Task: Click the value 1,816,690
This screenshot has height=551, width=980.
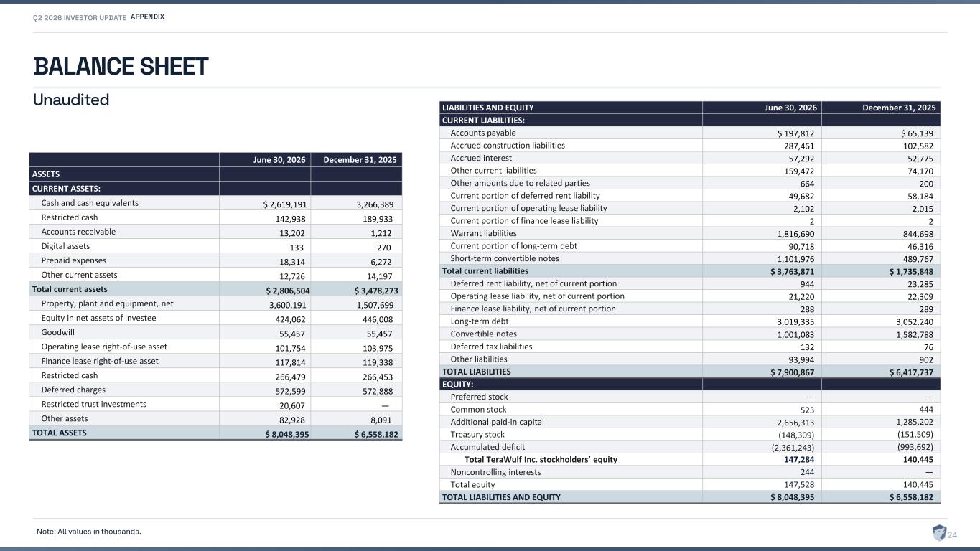Action: (x=795, y=234)
